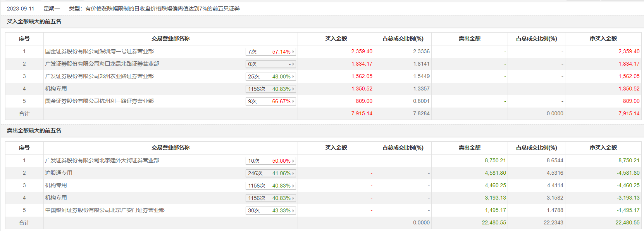Open 国金证券深圳湾一号证券营业部 link
Image resolution: width=644 pixels, height=231 pixels.
click(99, 51)
